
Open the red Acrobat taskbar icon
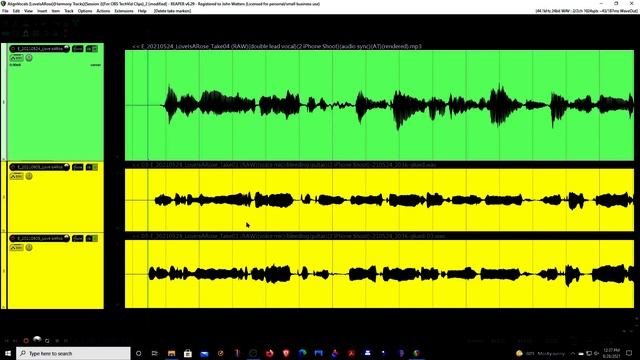(351, 353)
